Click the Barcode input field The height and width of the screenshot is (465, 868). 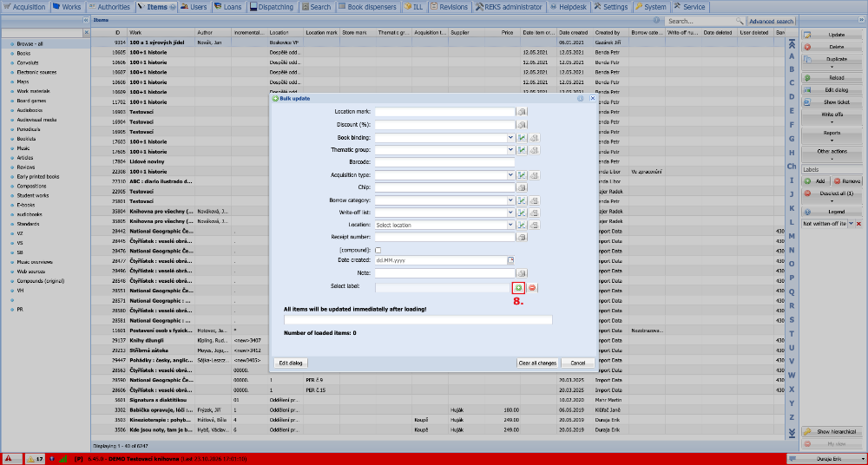click(444, 162)
